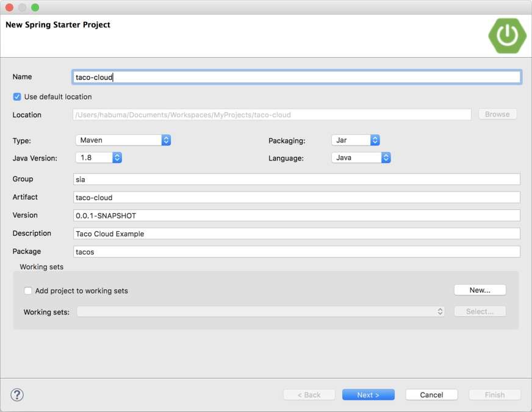Click the Next button
This screenshot has height=412, width=532.
tap(368, 395)
